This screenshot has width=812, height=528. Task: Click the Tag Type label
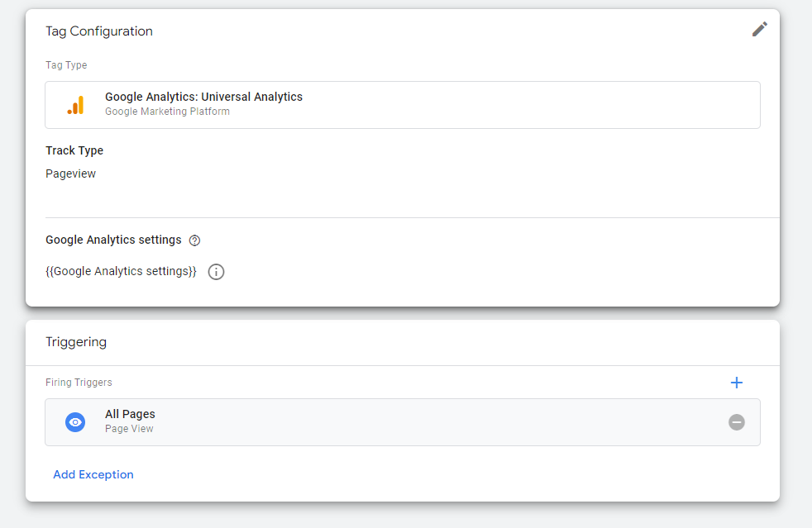click(x=66, y=65)
